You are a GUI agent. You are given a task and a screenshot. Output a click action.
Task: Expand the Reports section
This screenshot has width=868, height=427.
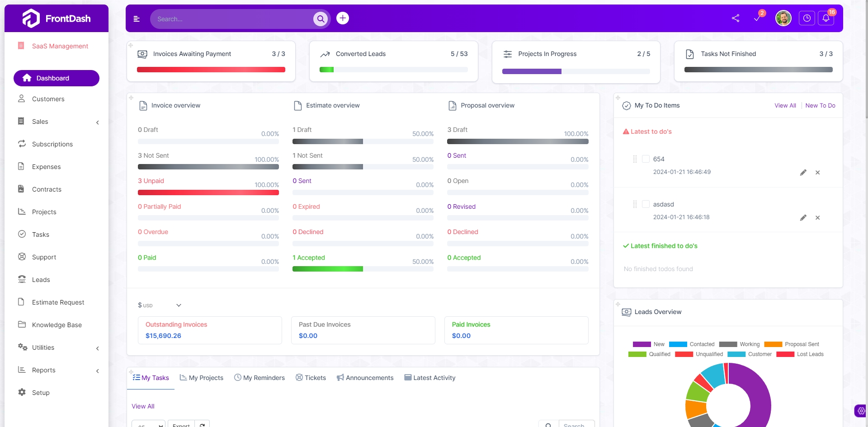[x=97, y=371]
